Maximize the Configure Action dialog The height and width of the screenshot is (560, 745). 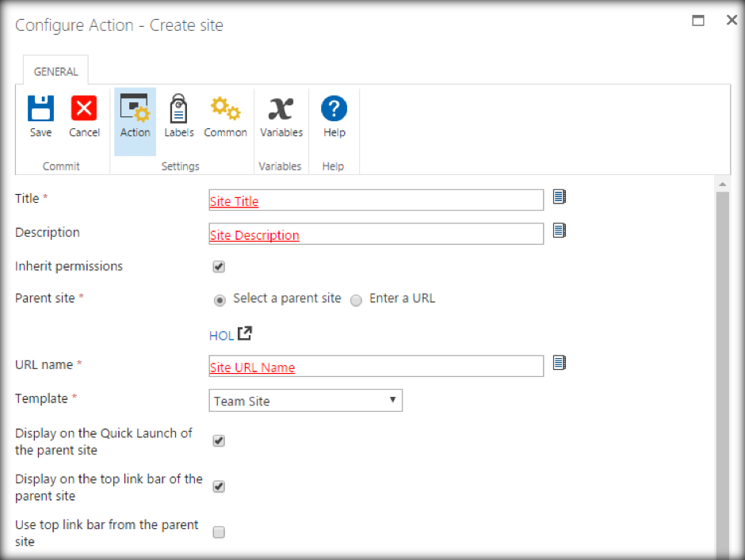tap(698, 21)
